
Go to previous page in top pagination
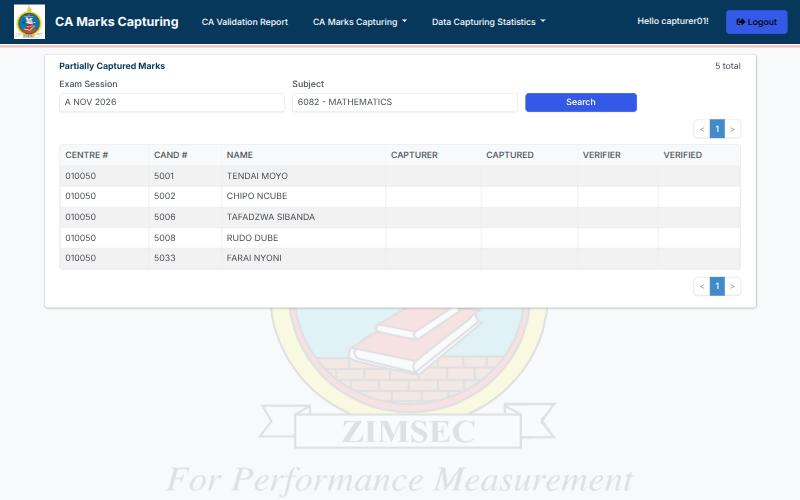702,129
